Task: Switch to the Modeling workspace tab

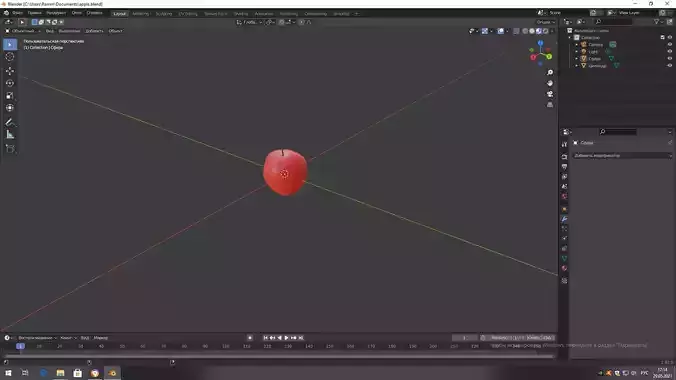Action: point(141,14)
